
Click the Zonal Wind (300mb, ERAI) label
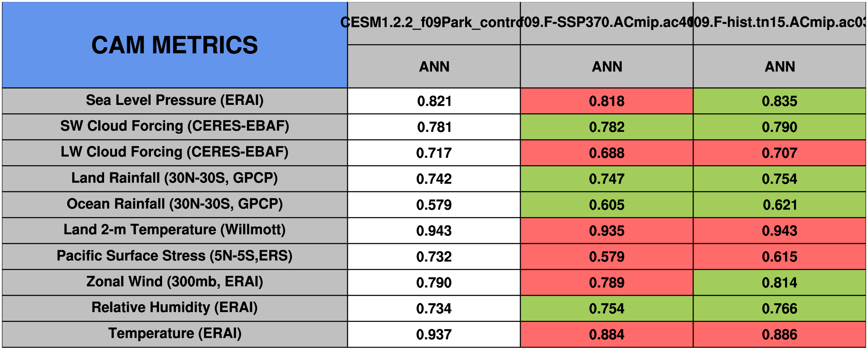point(175,282)
